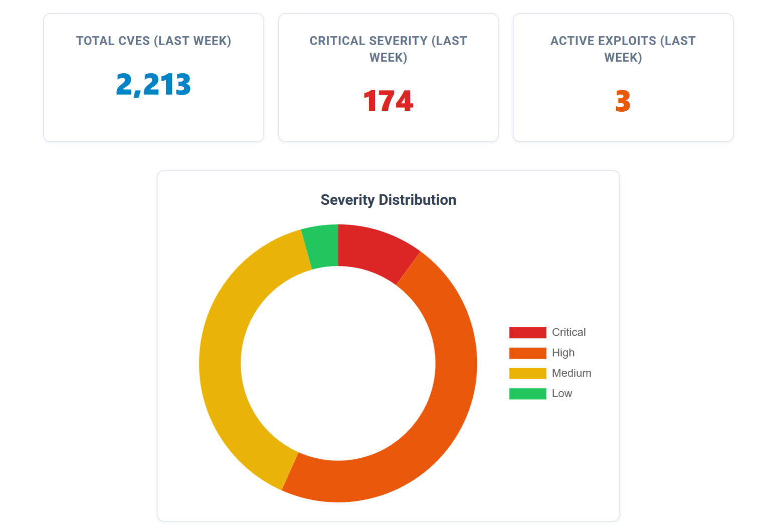Viewport: 770px width, 532px height.
Task: Select the Medium legend label
Action: (571, 373)
